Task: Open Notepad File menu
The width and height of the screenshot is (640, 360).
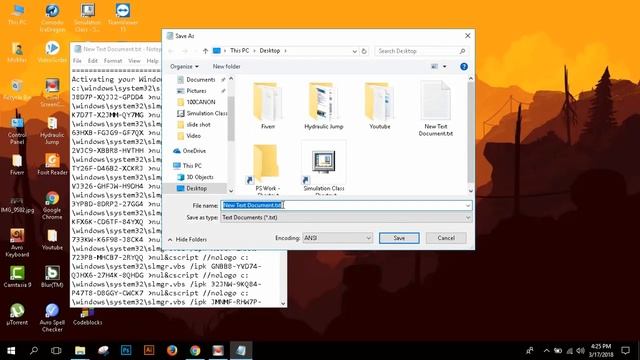Action: coord(77,61)
